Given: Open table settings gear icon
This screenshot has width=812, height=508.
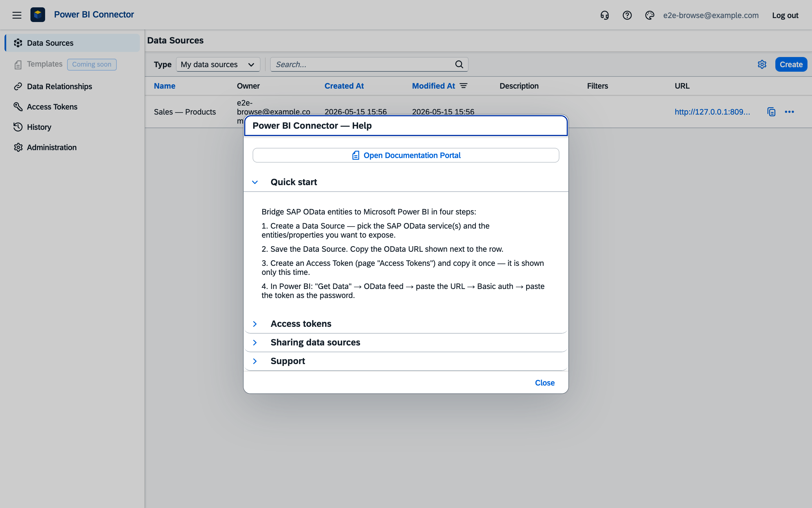Looking at the screenshot, I should tap(762, 65).
